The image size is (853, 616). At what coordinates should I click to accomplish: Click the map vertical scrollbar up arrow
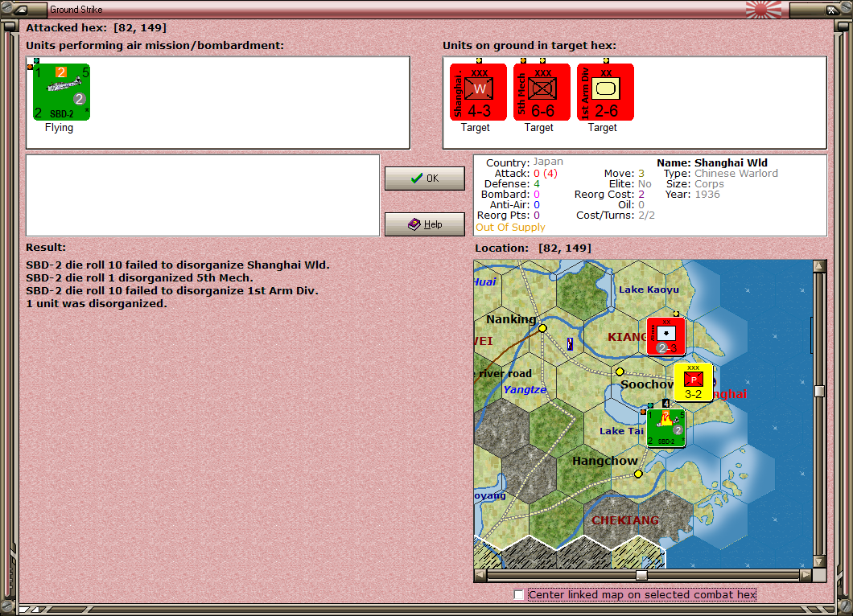[x=818, y=266]
